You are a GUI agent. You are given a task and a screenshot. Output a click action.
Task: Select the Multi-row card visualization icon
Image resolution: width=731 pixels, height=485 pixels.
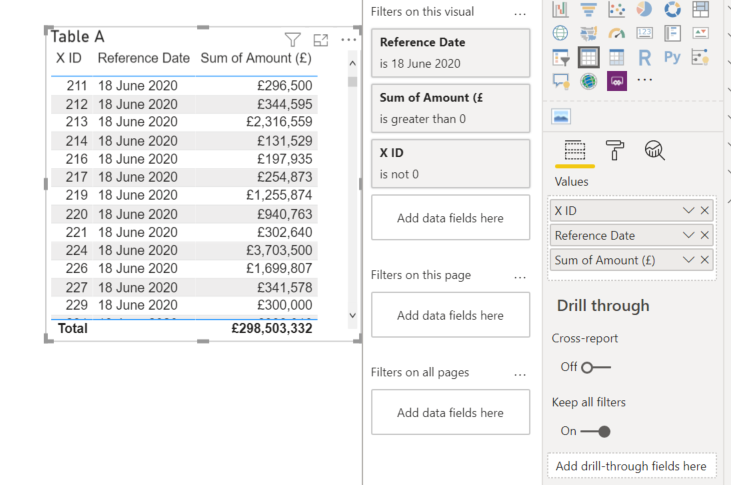point(672,33)
